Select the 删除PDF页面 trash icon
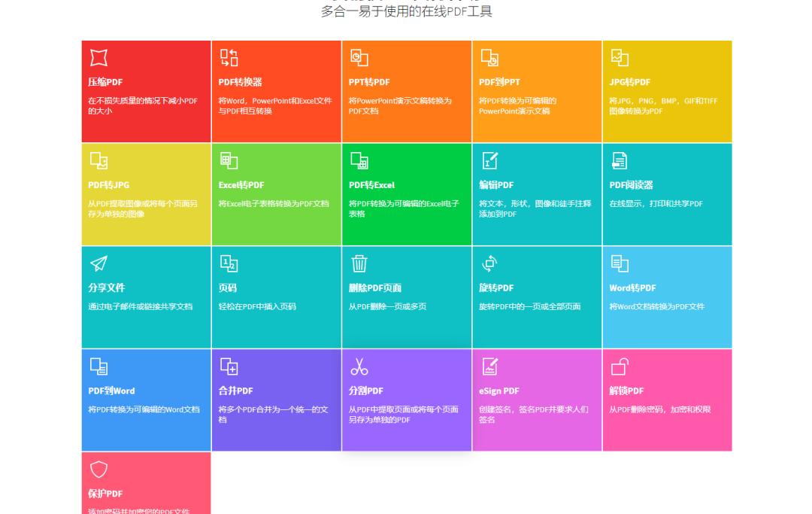This screenshot has width=812, height=514. [359, 263]
